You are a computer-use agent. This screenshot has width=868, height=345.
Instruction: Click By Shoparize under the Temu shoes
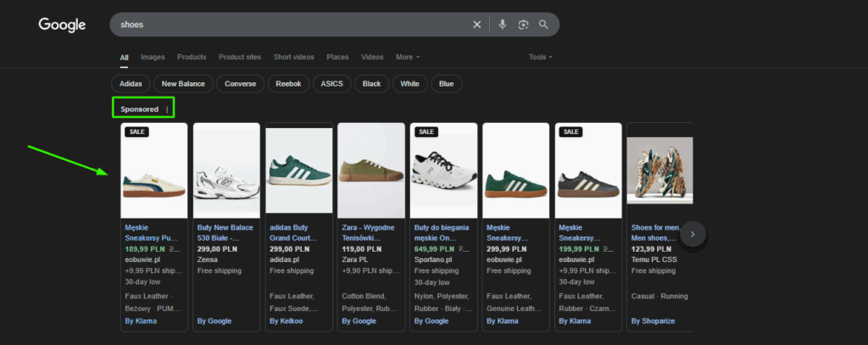(654, 321)
